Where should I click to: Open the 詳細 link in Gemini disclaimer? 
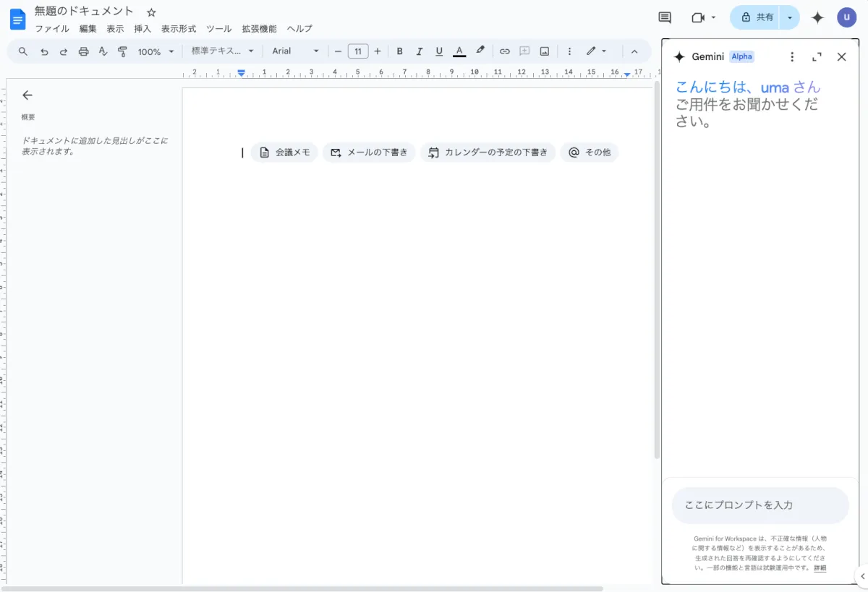[x=820, y=568]
